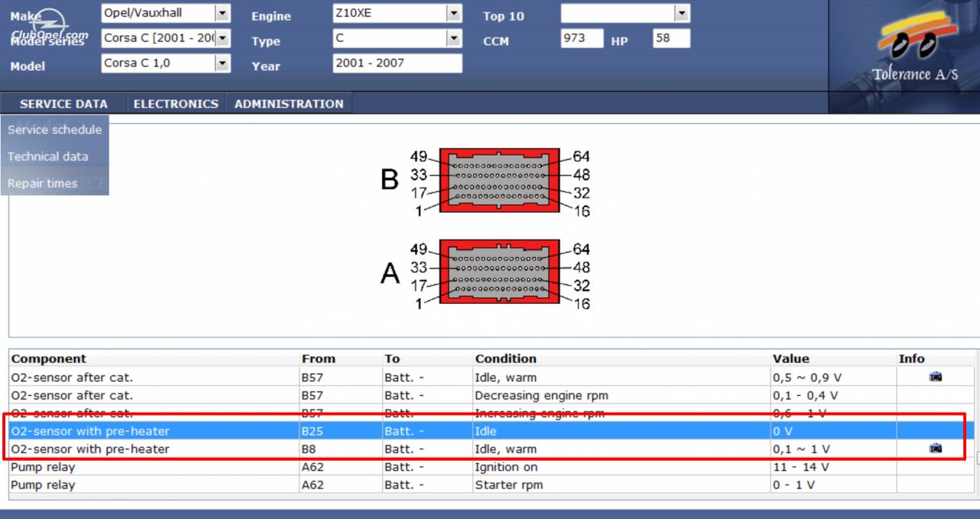Screen dimensions: 980x519
Task: Open the Engine dropdown showing Z10XE
Action: [x=454, y=13]
